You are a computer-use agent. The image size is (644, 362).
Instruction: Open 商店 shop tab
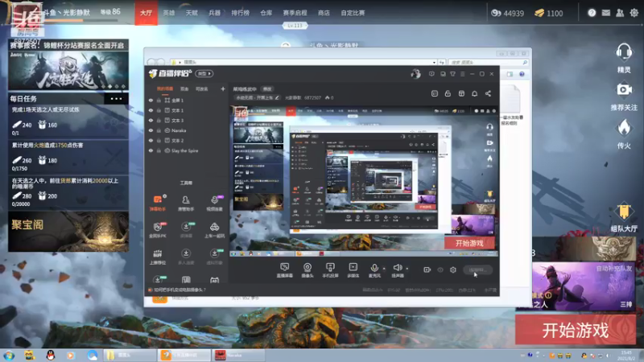coord(324,13)
